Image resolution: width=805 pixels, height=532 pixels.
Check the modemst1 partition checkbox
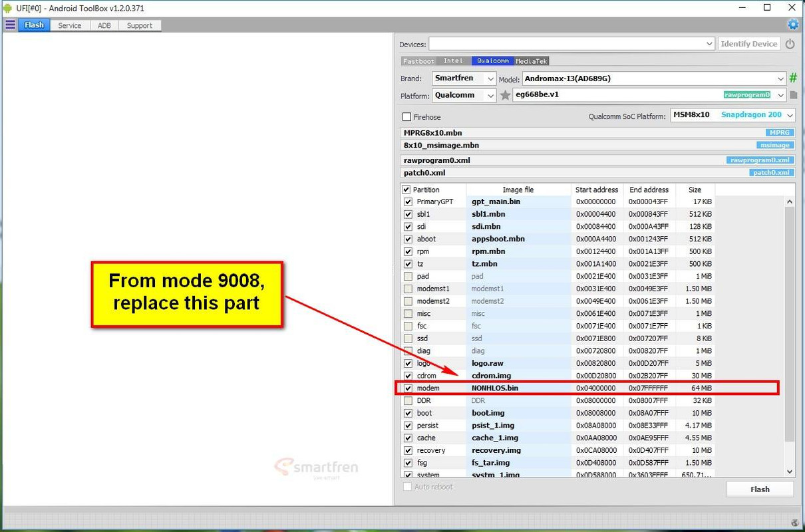(408, 289)
